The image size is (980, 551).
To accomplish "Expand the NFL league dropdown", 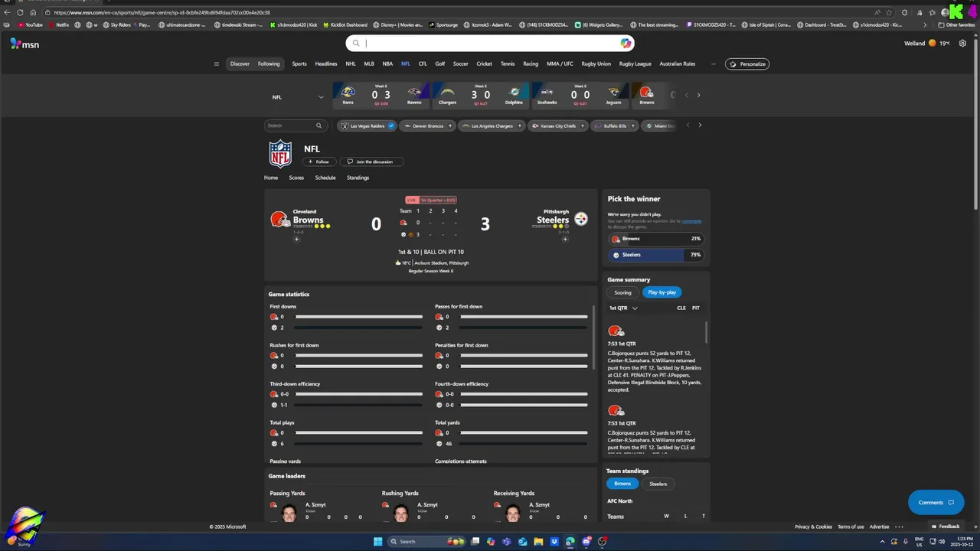I will click(x=298, y=97).
